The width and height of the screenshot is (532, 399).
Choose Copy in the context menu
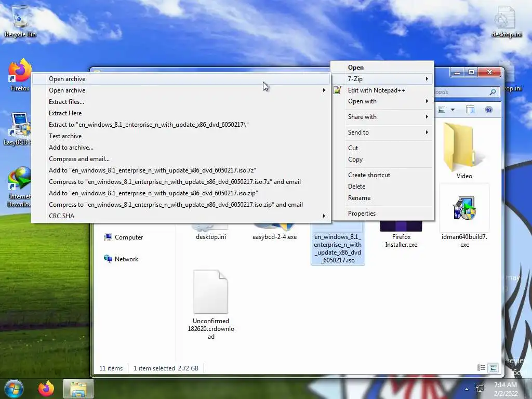[x=382, y=159]
